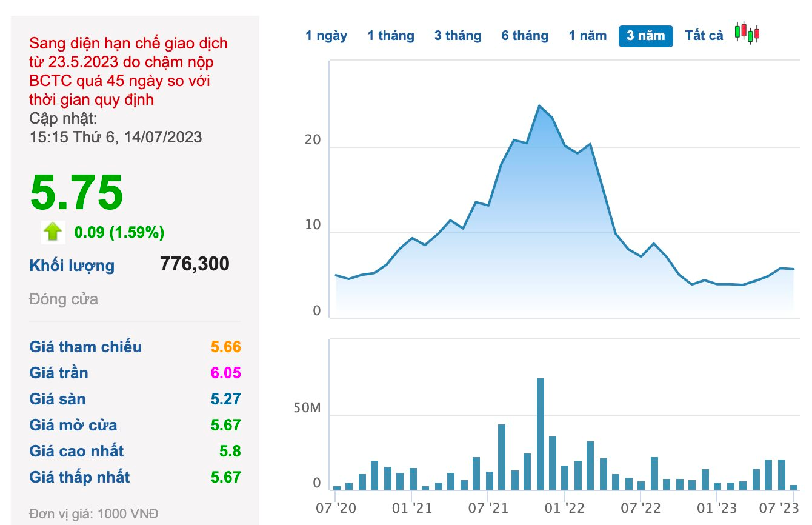Click the 'Giá thấp nhất' label
The width and height of the screenshot is (812, 525).
pyautogui.click(x=79, y=477)
